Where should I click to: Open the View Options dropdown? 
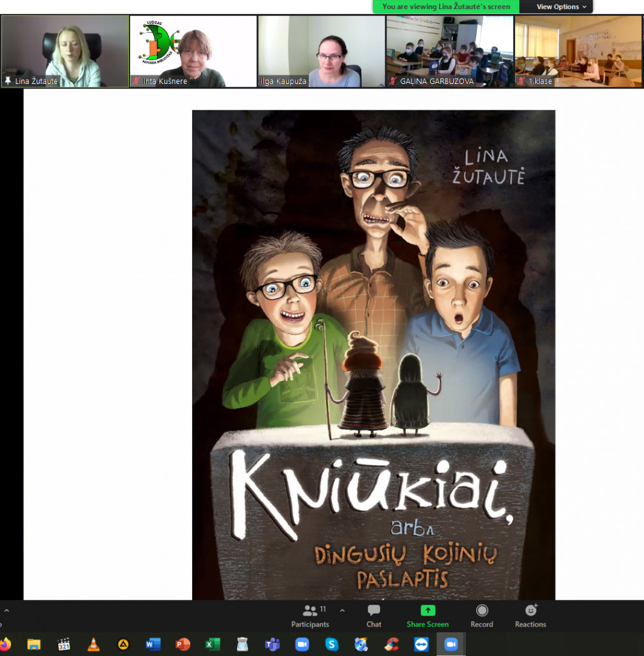pos(561,6)
